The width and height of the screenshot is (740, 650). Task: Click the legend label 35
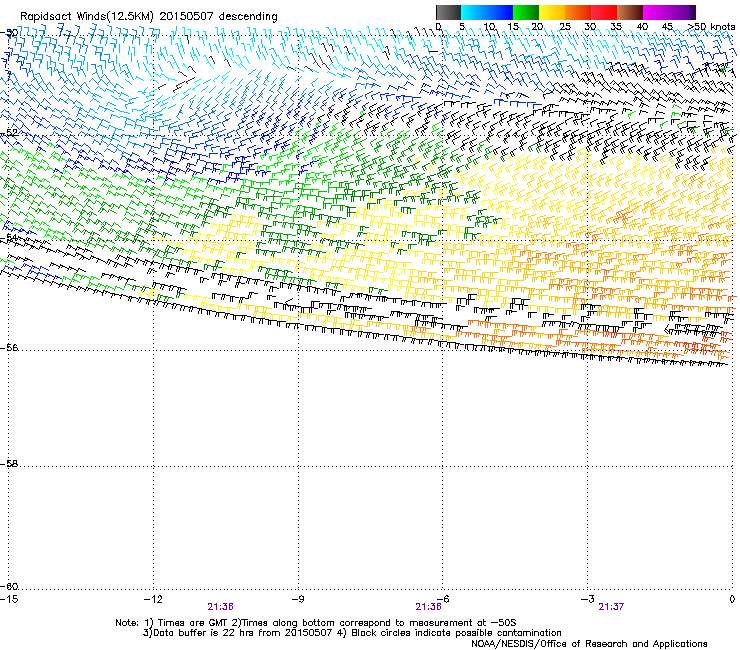click(616, 27)
